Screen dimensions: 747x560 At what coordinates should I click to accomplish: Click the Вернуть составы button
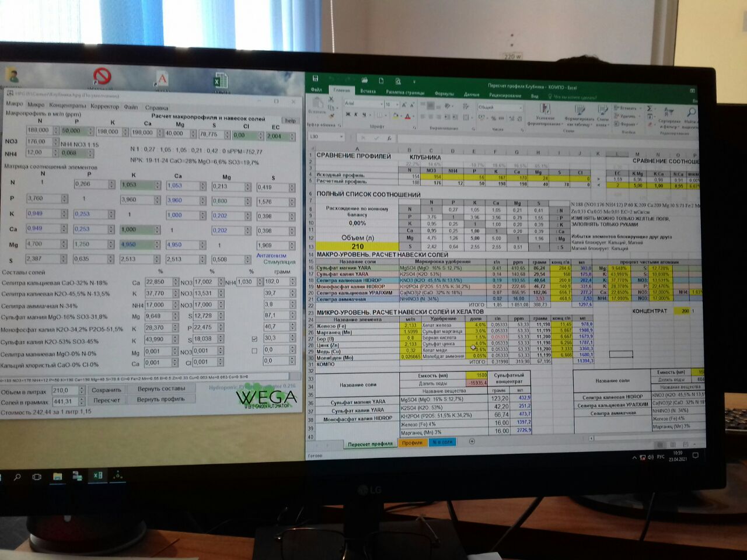[x=161, y=388]
